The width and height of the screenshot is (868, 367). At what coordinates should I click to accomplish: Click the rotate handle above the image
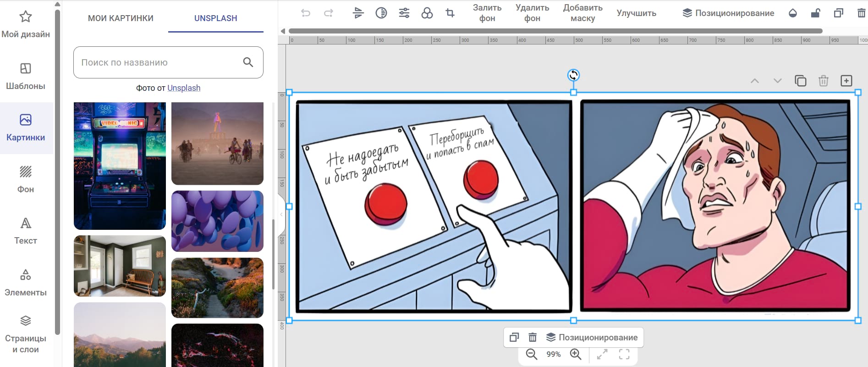click(x=573, y=75)
